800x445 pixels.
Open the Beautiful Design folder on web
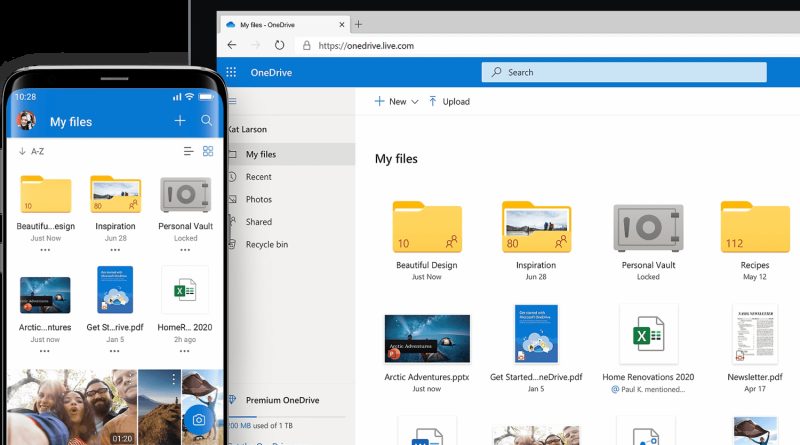[x=427, y=227]
